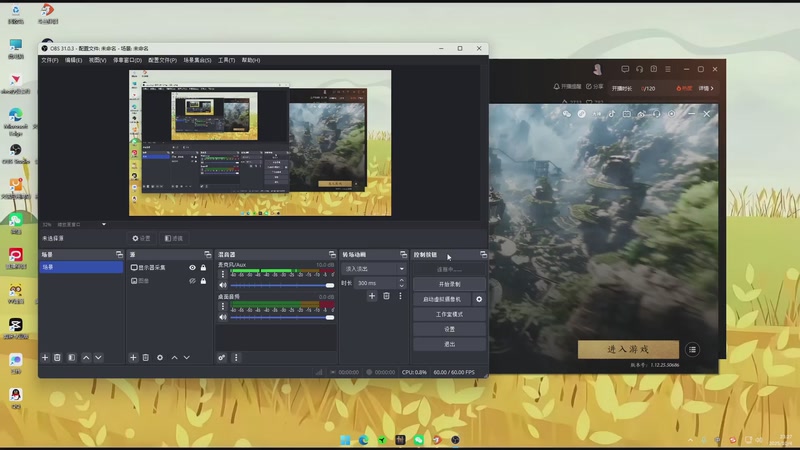Open the preview scaling dropdown arrow
Viewport: 800px width, 450px height.
104,224
